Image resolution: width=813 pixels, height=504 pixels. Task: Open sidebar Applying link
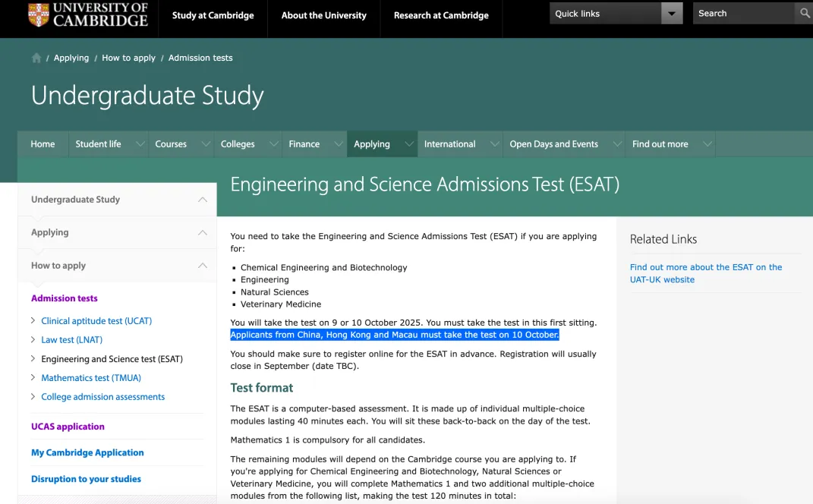pyautogui.click(x=50, y=232)
